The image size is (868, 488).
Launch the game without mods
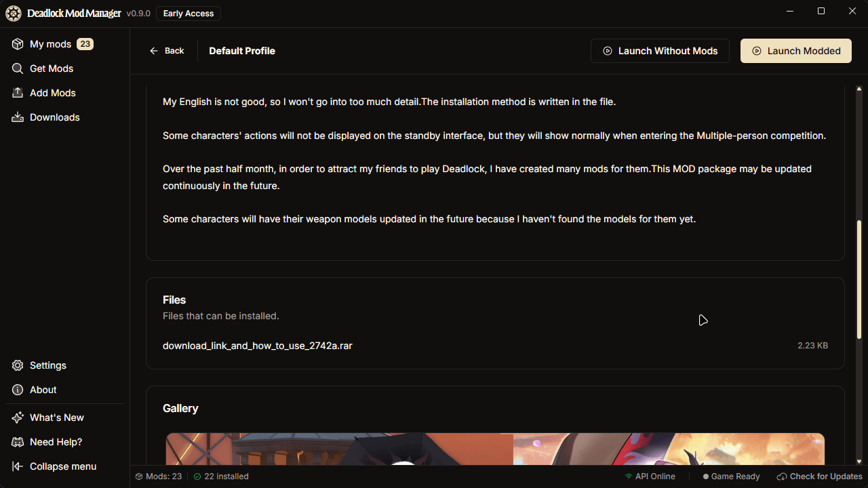pyautogui.click(x=660, y=51)
